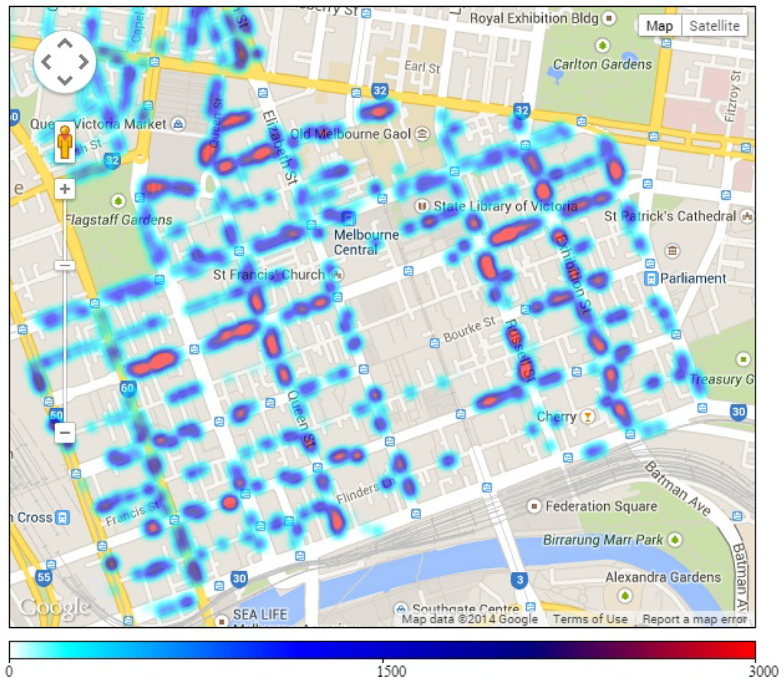784x683 pixels.
Task: Click the route 3 shield
Action: 520,580
